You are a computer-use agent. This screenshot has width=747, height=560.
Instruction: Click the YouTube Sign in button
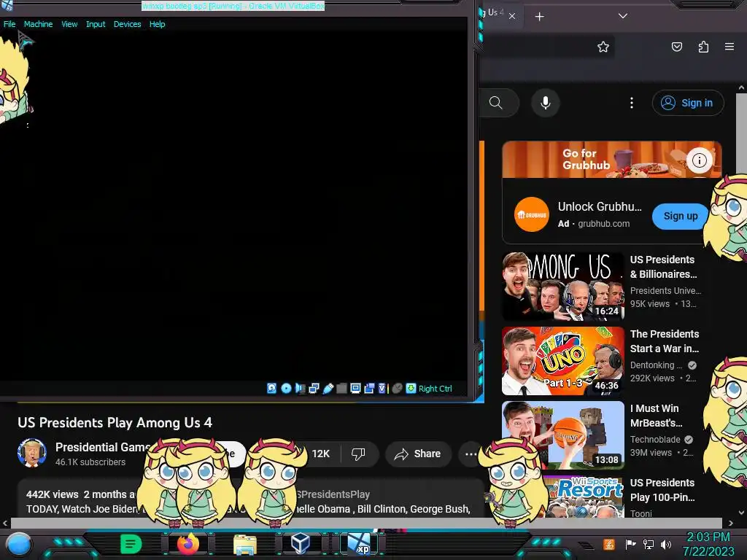pyautogui.click(x=688, y=103)
